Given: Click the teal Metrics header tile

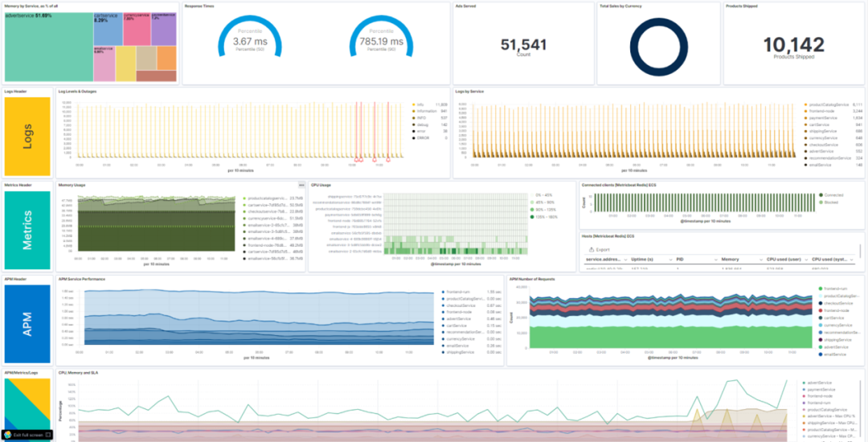Looking at the screenshot, I should [x=27, y=230].
